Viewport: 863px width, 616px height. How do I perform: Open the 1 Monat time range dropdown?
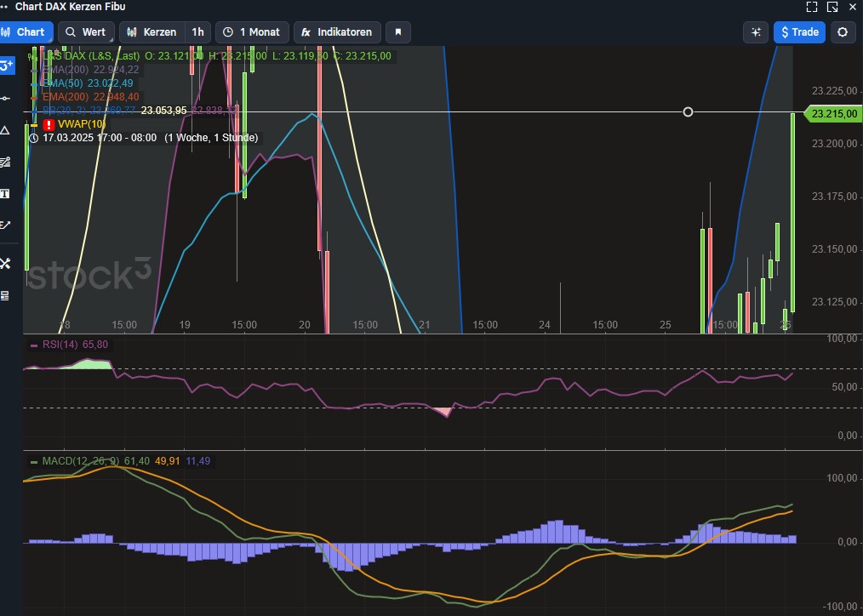click(x=252, y=32)
